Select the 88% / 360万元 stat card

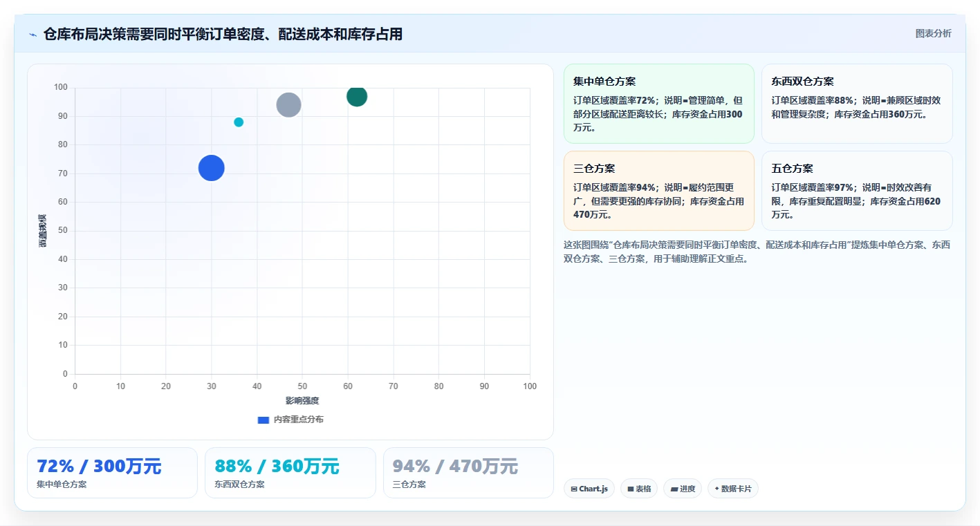pos(290,473)
